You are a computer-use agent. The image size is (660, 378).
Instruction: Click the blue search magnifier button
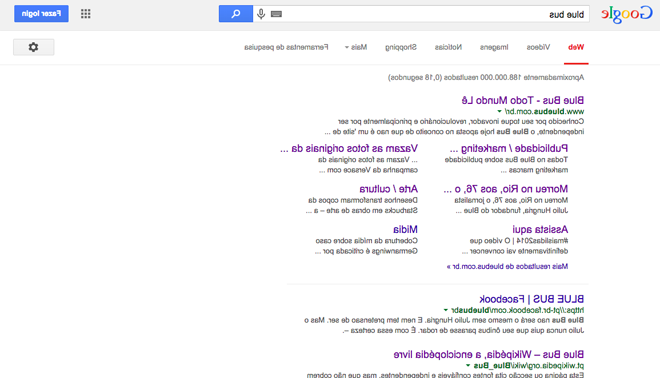click(x=236, y=14)
